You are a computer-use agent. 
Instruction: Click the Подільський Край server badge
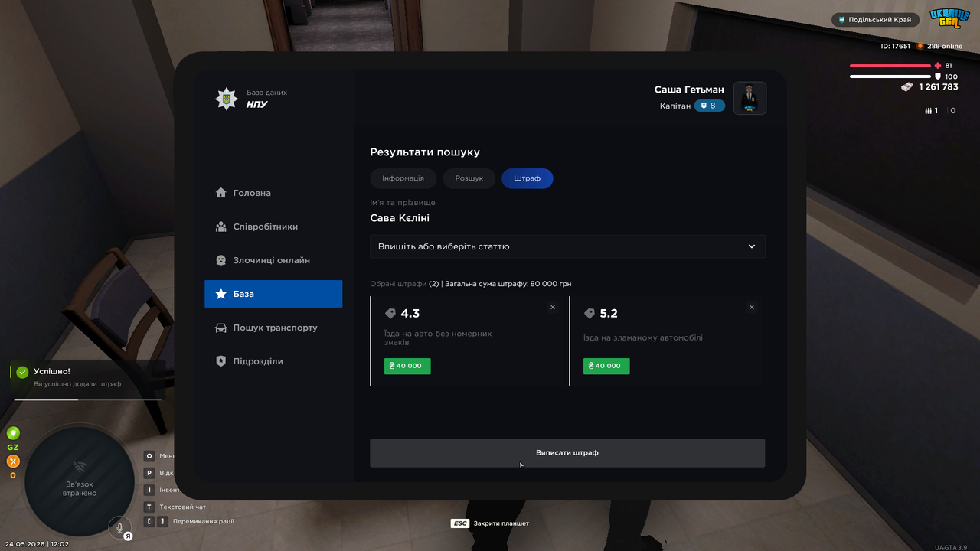(x=876, y=20)
